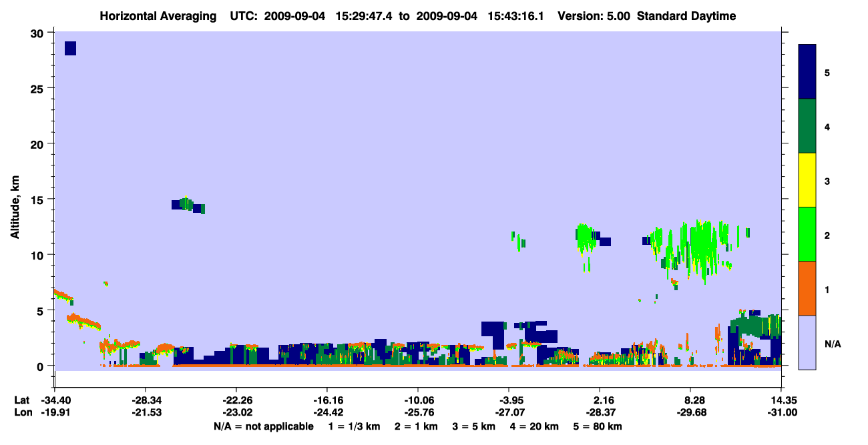Click the dark blue colorbar segment labeled 5
The height and width of the screenshot is (445, 868).
tap(807, 72)
